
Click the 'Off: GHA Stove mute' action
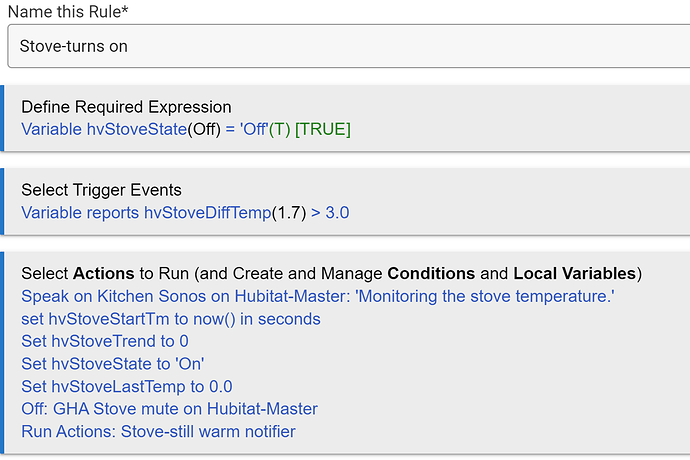[169, 409]
